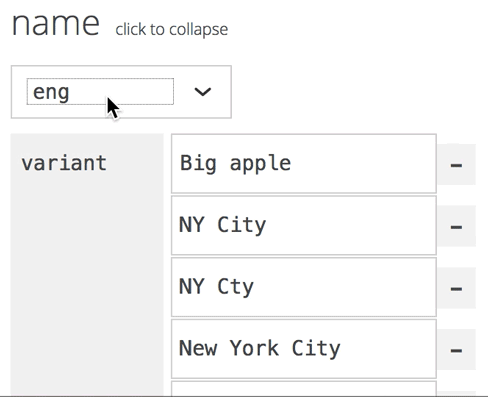
Task: Click empty space right of 'NY Cty' text
Action: coord(343,287)
